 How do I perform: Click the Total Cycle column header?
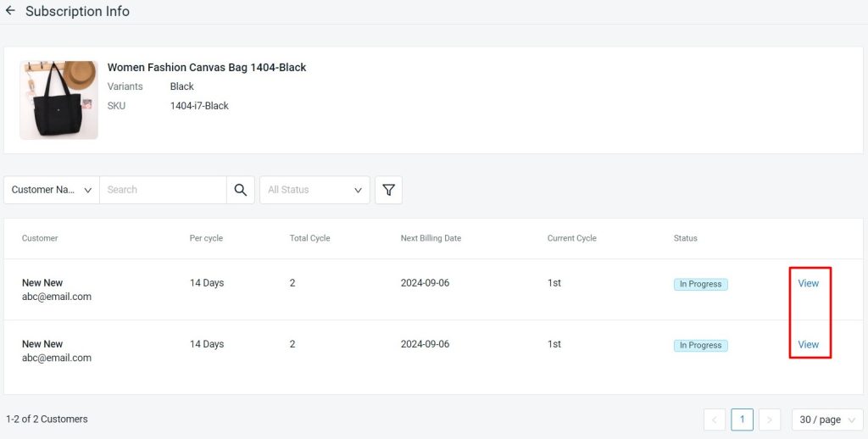click(x=309, y=238)
